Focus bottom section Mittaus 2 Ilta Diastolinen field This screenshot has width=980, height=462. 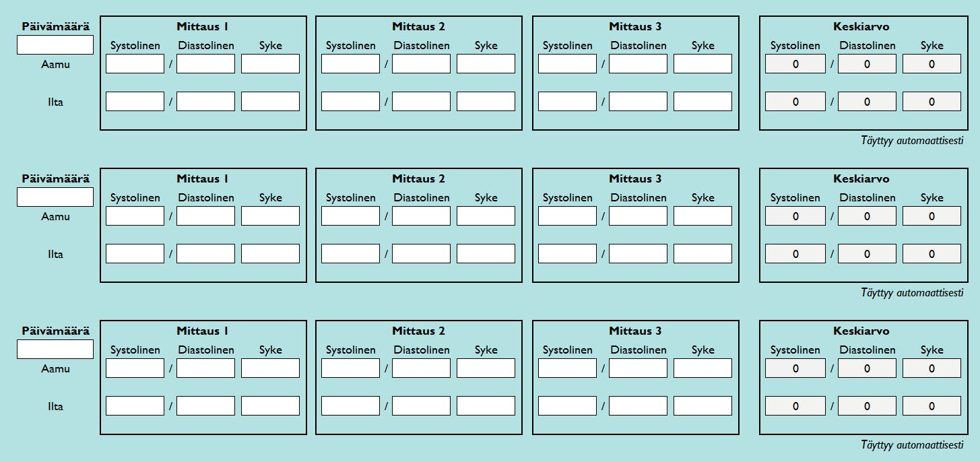point(421,406)
